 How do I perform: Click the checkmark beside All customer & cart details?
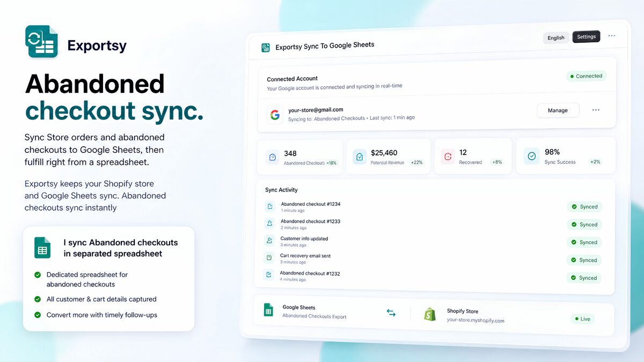point(38,299)
